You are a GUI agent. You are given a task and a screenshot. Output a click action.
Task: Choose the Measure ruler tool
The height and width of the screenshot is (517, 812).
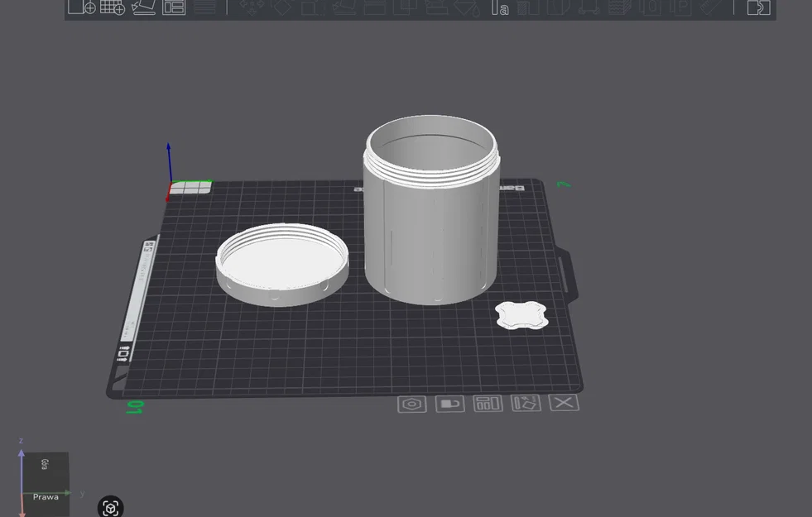712,7
